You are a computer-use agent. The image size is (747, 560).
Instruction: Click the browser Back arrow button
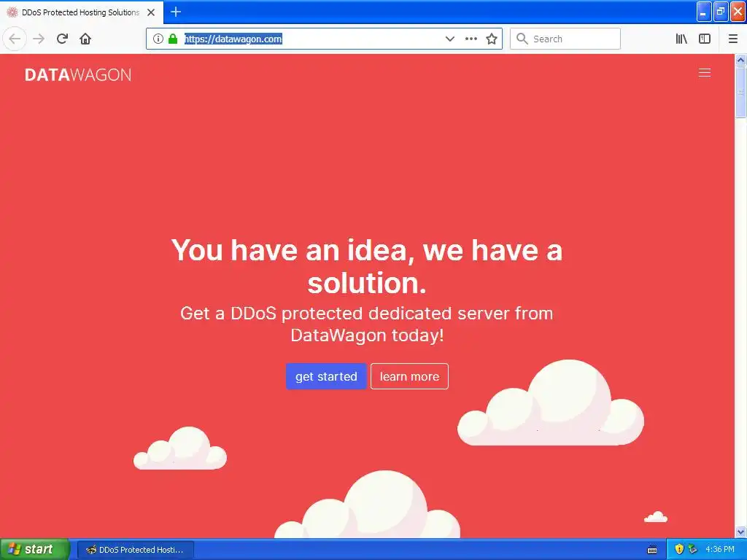pyautogui.click(x=15, y=39)
